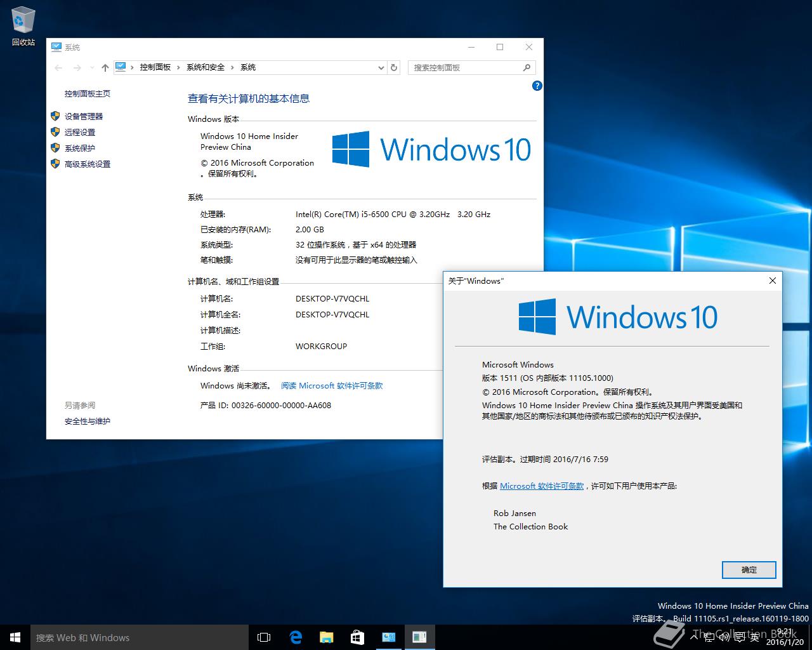
Task: Click 阅读 Microsoft 软件许可条款 link
Action: pos(332,386)
